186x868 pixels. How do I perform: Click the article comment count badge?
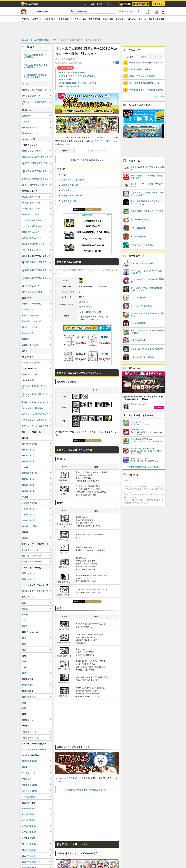[115, 63]
